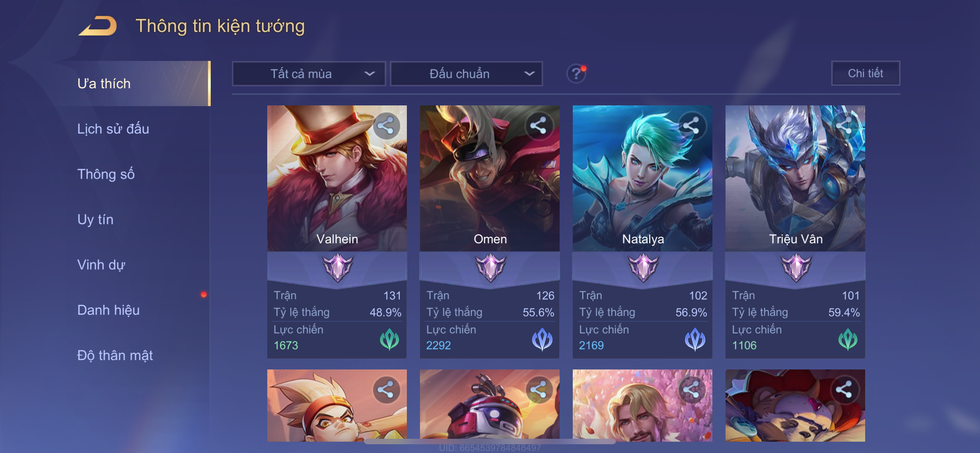Click the Chi tiết button

(866, 73)
